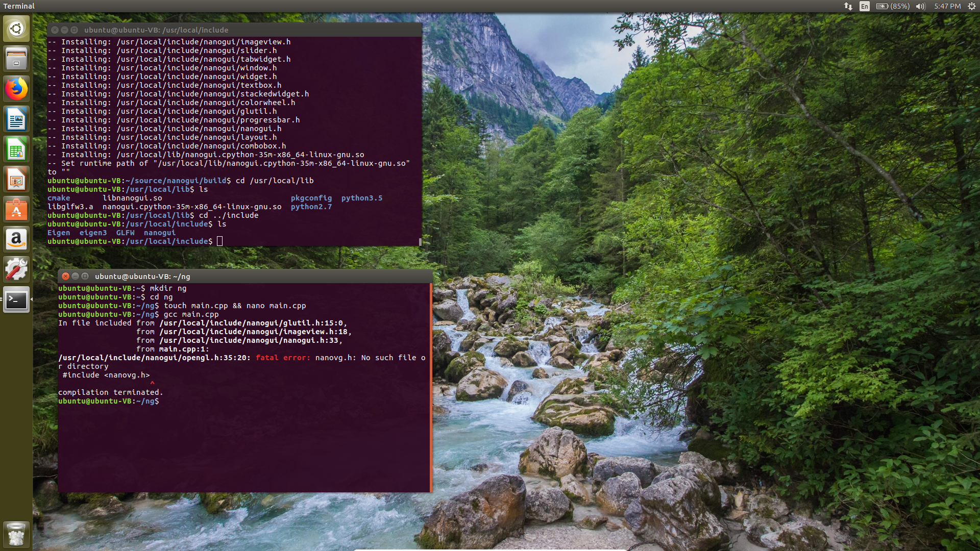Viewport: 980px width, 551px height.
Task: Open the Trash in launcher
Action: pyautogui.click(x=16, y=534)
